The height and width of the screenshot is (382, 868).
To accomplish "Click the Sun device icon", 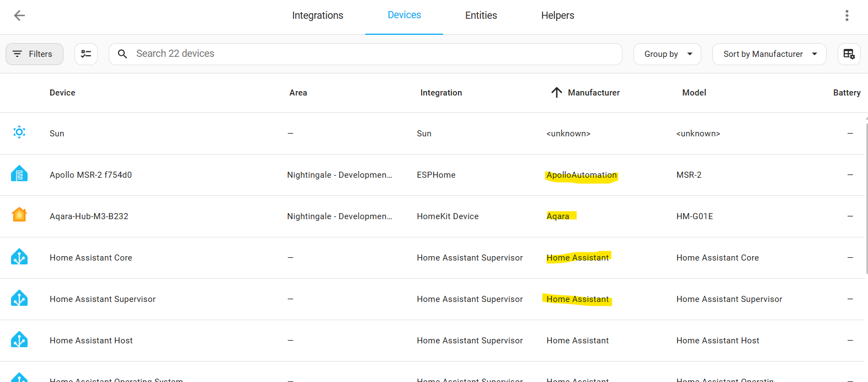I will tap(19, 132).
